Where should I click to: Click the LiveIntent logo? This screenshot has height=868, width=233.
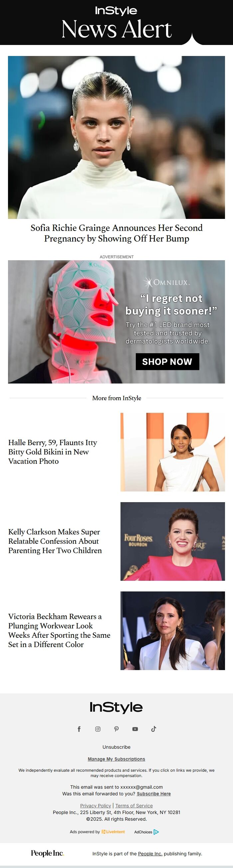pyautogui.click(x=113, y=832)
